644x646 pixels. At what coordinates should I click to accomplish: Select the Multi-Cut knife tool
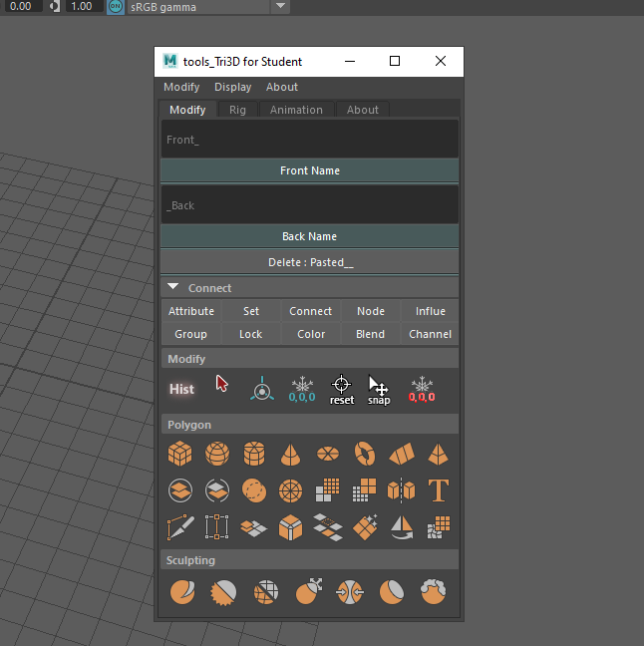click(180, 527)
